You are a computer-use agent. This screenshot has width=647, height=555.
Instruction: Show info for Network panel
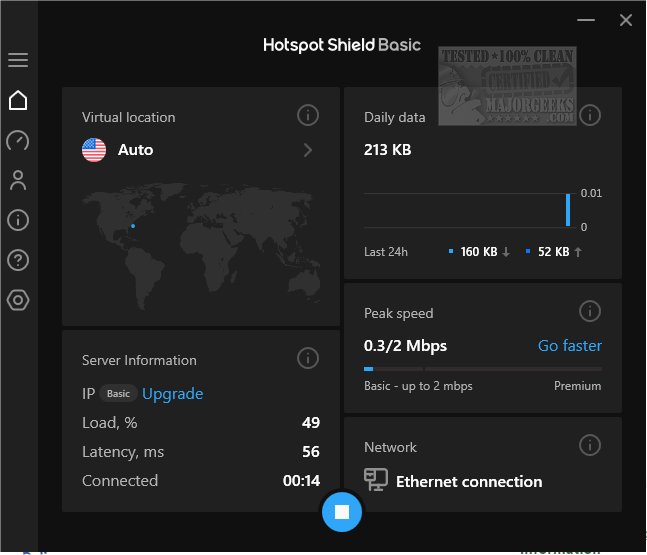point(590,445)
